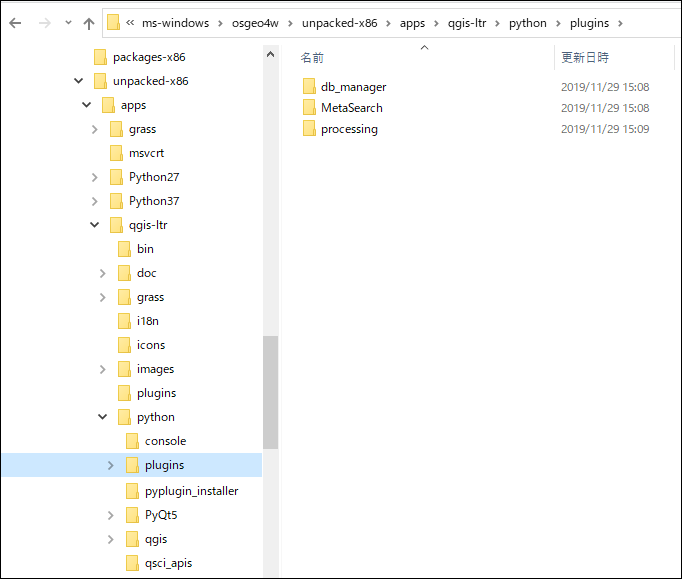Go up one folder level

pos(89,23)
